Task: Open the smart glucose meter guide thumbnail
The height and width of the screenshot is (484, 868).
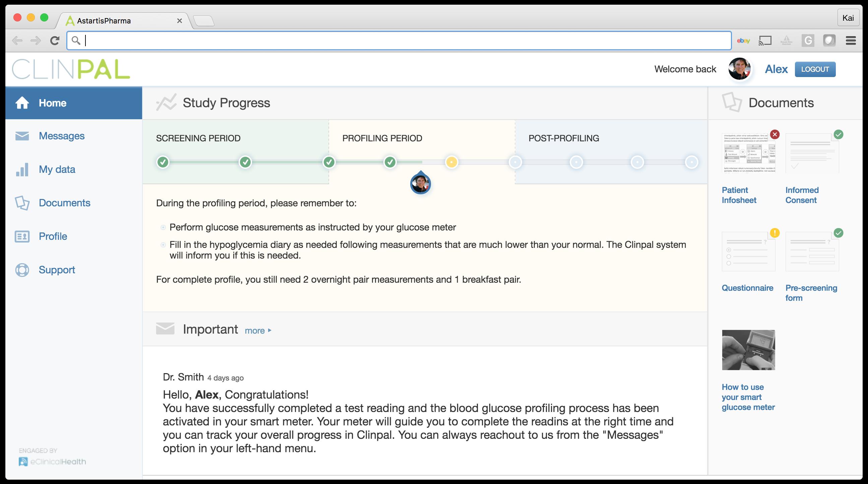Action: tap(748, 350)
